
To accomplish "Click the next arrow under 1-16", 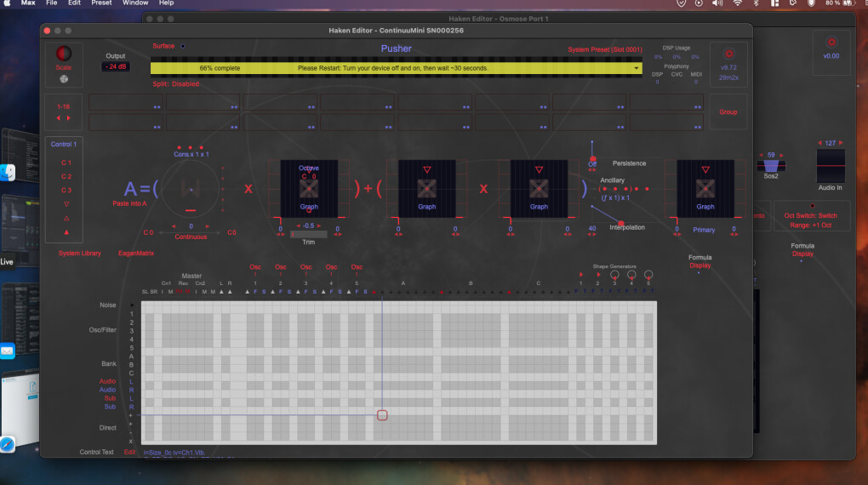I will click(x=69, y=118).
